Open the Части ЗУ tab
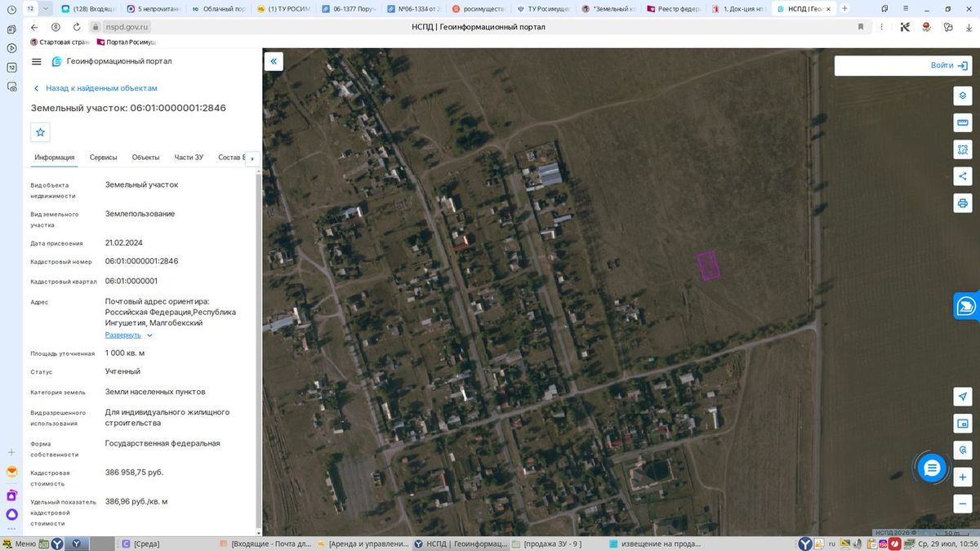 pyautogui.click(x=189, y=158)
